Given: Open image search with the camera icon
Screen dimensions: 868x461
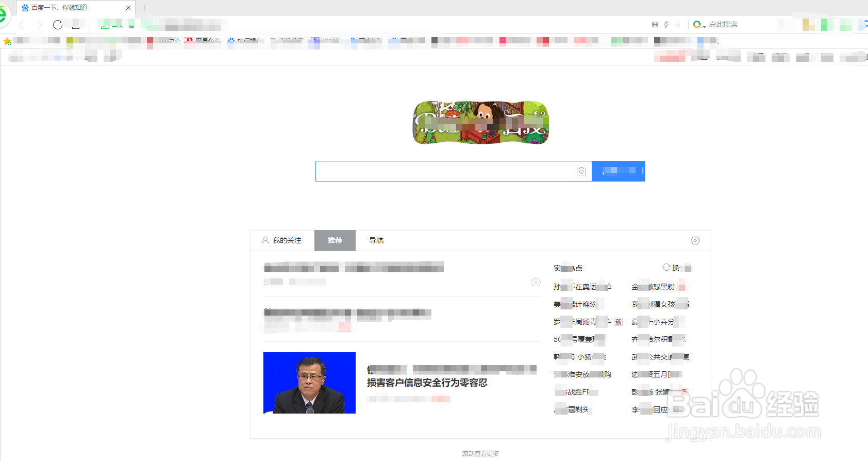Looking at the screenshot, I should pyautogui.click(x=581, y=171).
